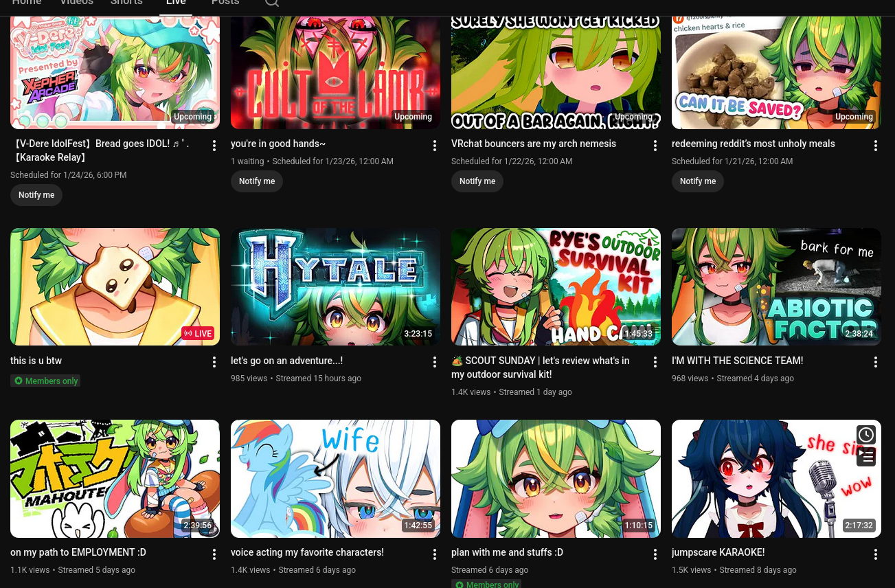The height and width of the screenshot is (588, 895).
Task: Open the menu for "let's go on an adventure...!"
Action: [435, 362]
